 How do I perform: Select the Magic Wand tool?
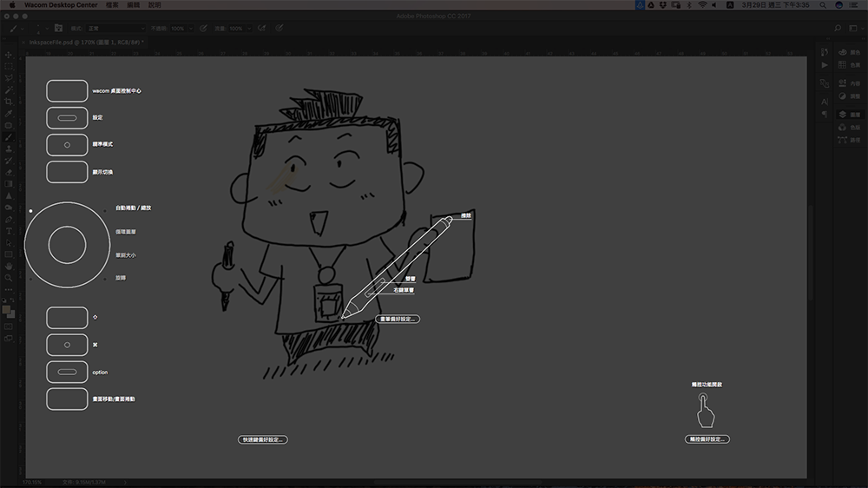(x=9, y=89)
